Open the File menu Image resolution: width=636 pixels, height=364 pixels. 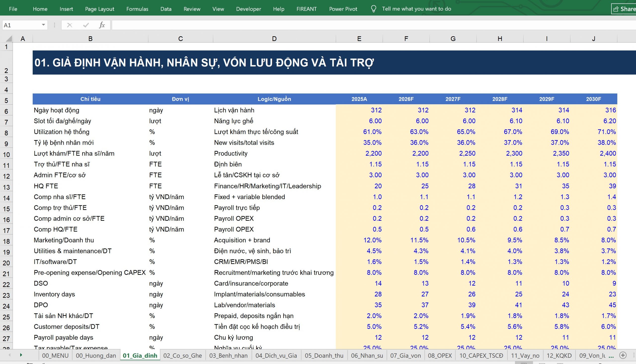(x=13, y=9)
